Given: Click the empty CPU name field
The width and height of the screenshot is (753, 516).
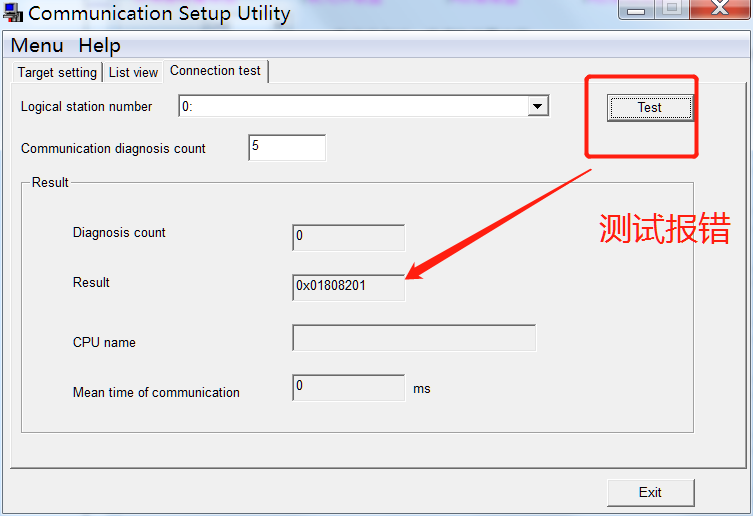Looking at the screenshot, I should pos(414,338).
